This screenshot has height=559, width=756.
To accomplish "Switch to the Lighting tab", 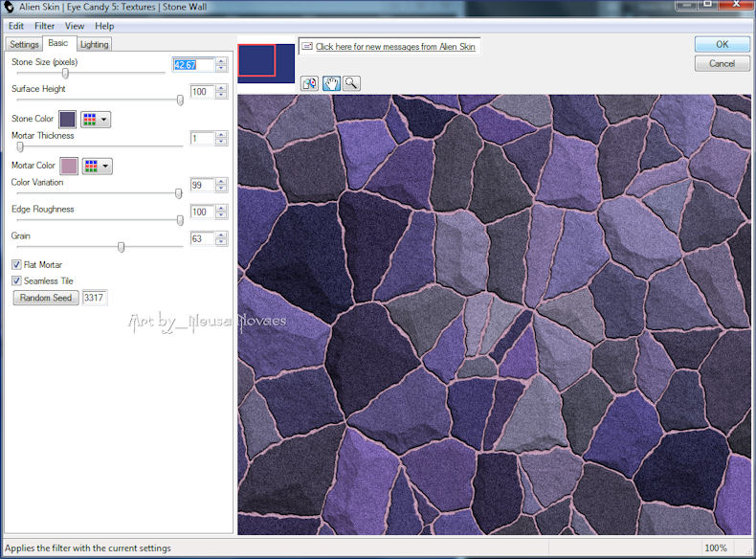I will click(95, 44).
